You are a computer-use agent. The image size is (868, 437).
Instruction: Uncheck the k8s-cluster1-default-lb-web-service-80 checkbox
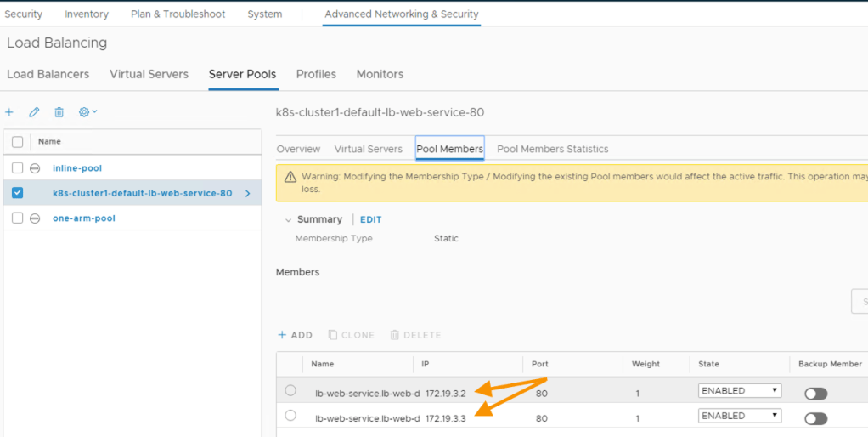(17, 193)
